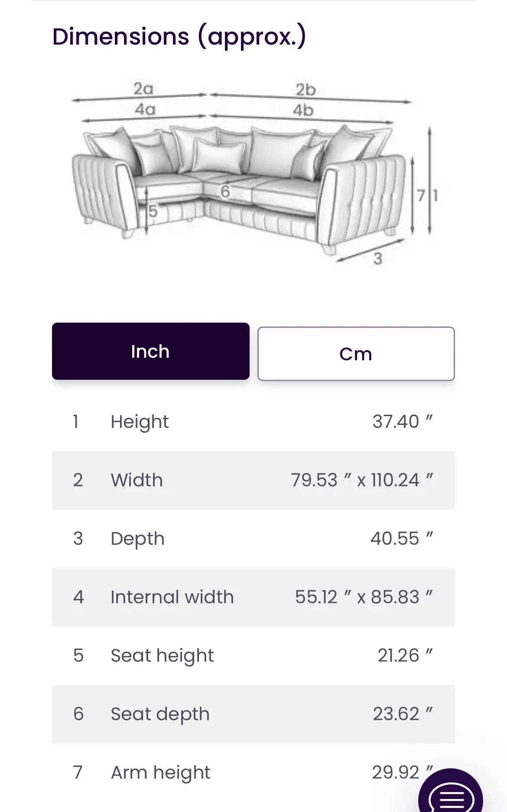Click the 2a label on diagram
The image size is (507, 812).
click(x=143, y=88)
